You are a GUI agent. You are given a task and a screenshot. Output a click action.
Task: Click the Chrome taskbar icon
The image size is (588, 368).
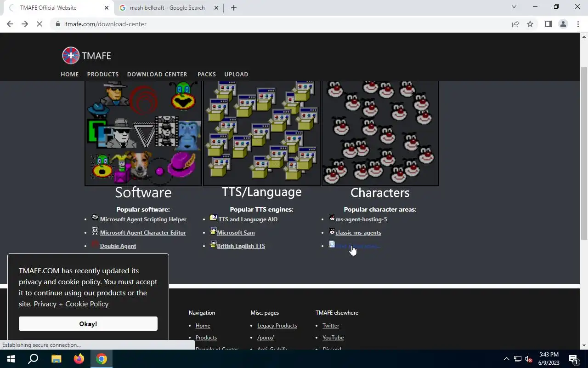tap(102, 359)
